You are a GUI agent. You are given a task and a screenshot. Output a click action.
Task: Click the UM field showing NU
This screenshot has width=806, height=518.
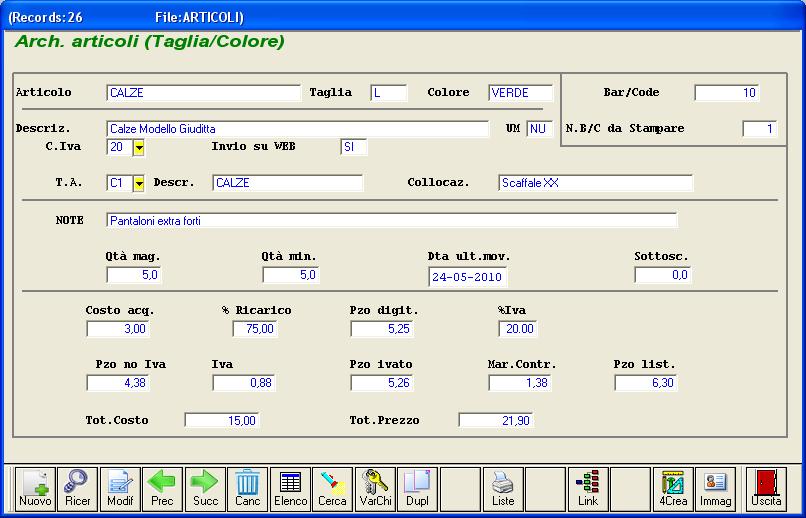tap(540, 129)
